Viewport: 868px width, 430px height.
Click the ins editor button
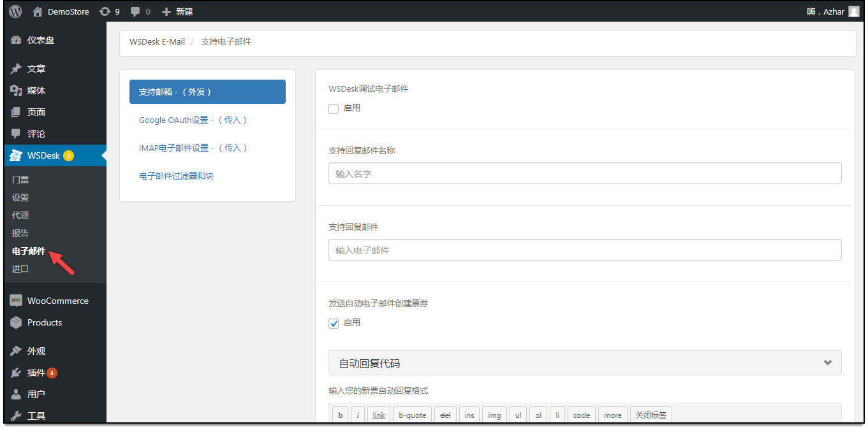(x=469, y=415)
